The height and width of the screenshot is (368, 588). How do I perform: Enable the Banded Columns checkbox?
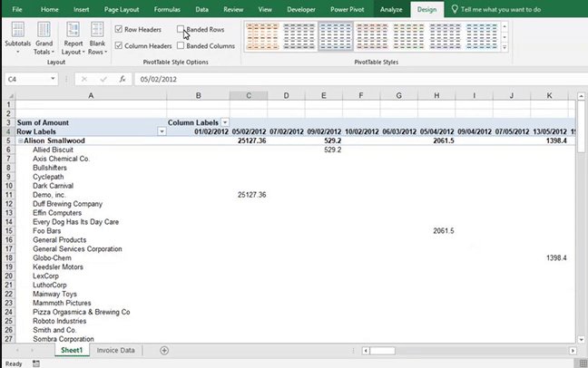pos(181,45)
